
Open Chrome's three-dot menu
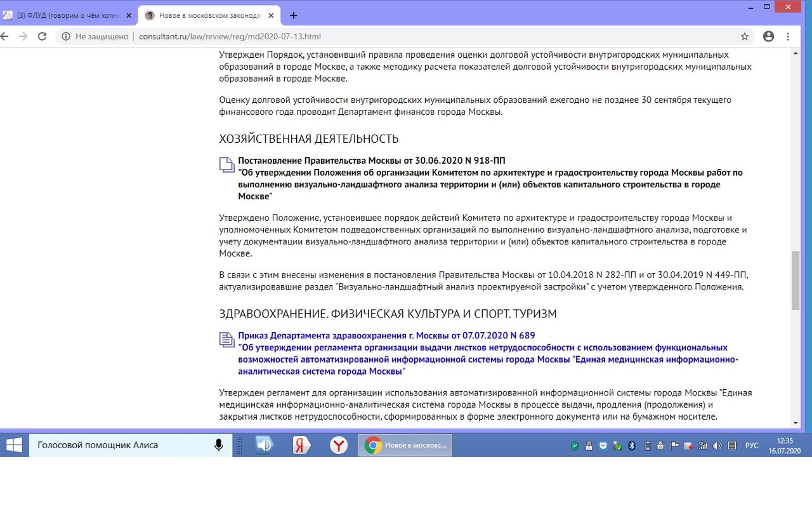tap(788, 37)
